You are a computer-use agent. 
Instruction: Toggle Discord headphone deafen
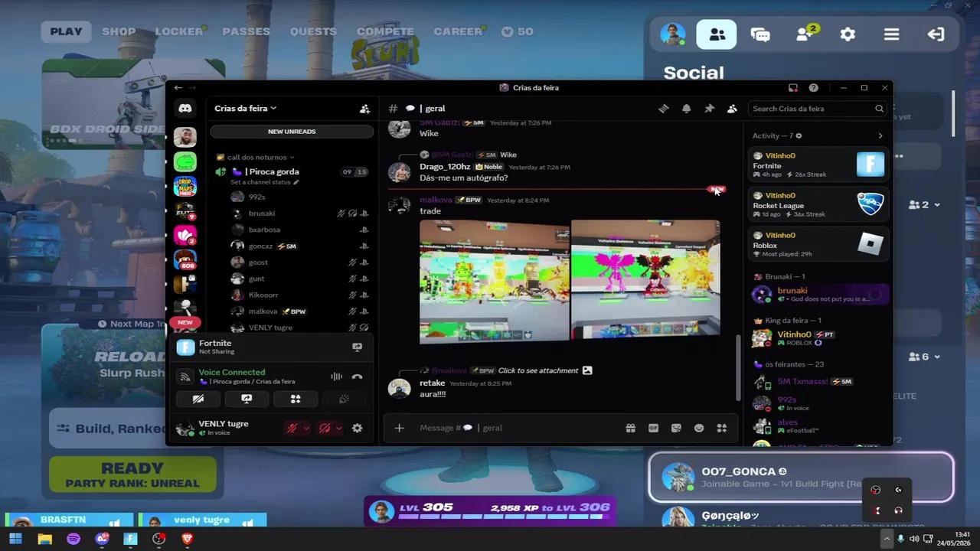coord(325,429)
